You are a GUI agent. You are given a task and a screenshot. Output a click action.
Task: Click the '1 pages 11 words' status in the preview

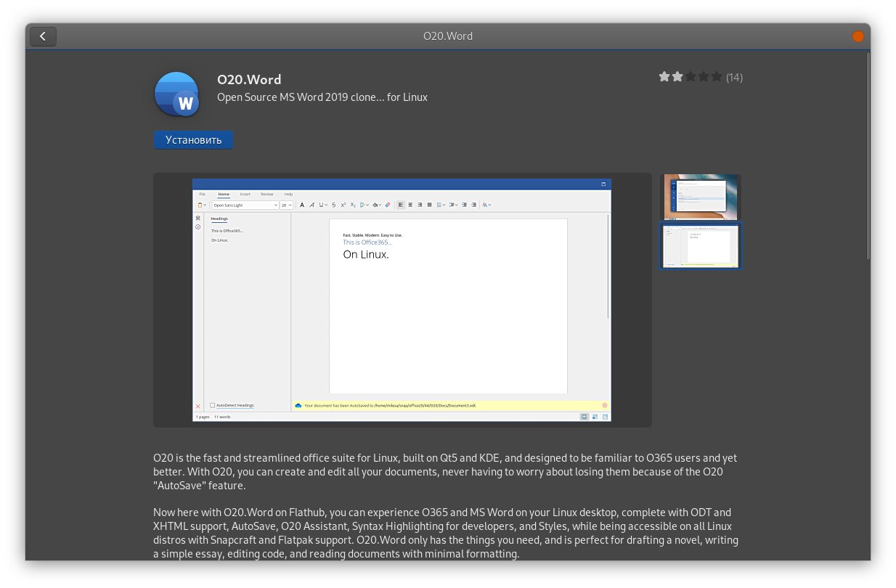coord(213,417)
